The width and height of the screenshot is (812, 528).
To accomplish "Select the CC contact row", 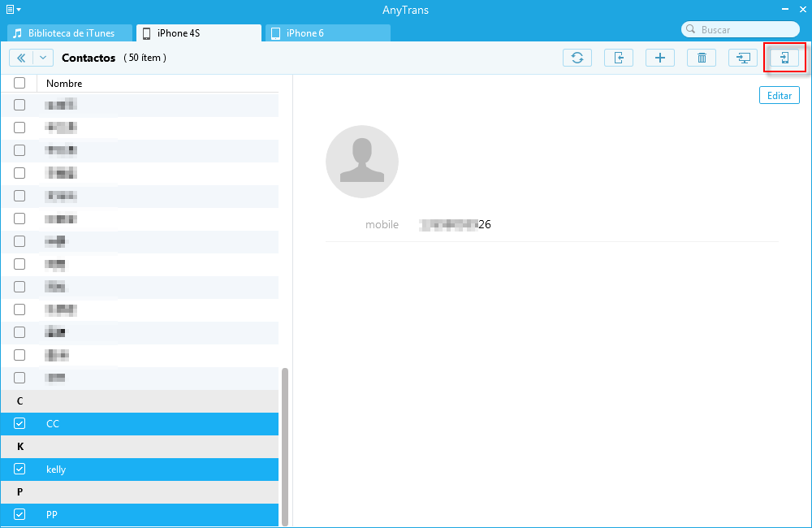I will (140, 424).
